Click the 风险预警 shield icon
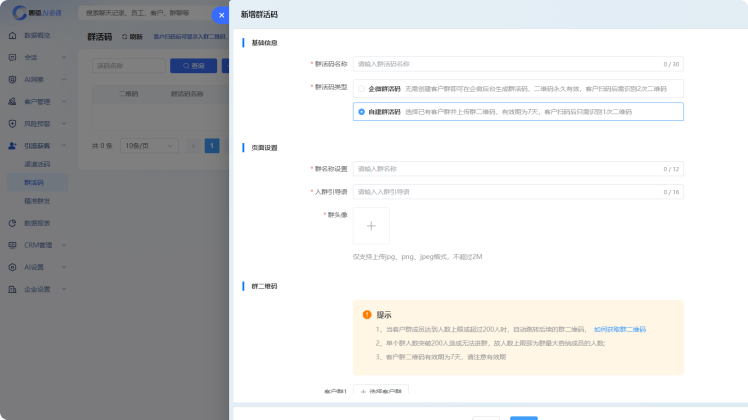Screen dimensions: 748x420 tap(12, 123)
